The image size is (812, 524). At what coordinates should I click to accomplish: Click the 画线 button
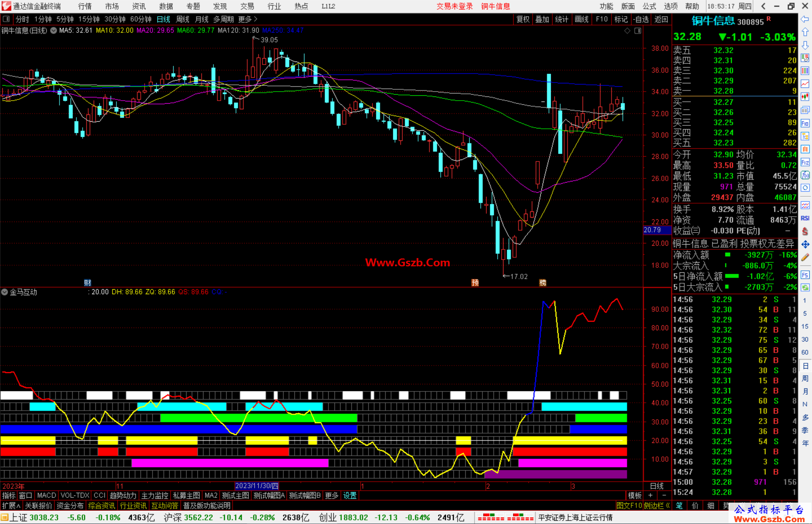(x=582, y=19)
